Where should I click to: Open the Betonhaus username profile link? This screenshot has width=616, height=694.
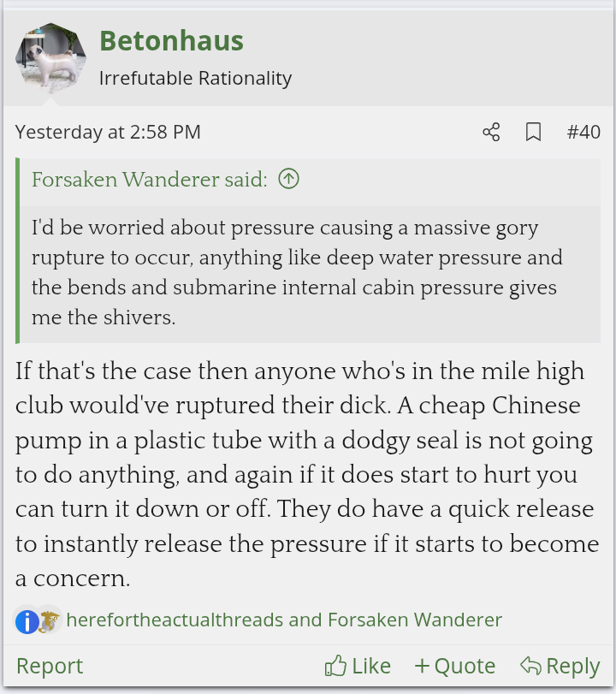[171, 40]
